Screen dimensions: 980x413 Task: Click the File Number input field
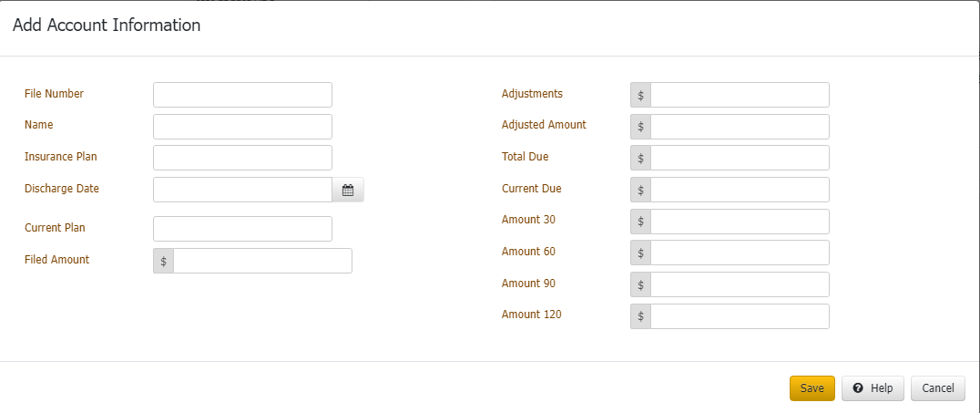242,95
